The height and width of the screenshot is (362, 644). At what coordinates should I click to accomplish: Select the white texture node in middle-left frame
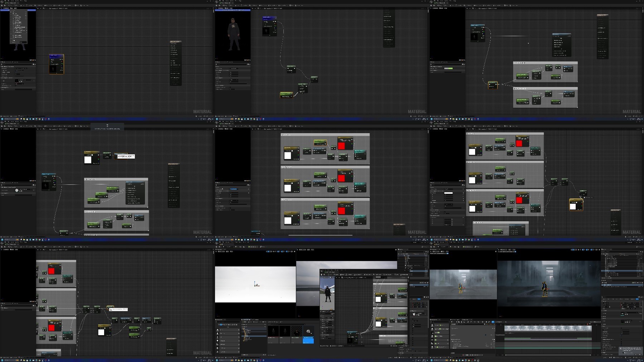(92, 158)
